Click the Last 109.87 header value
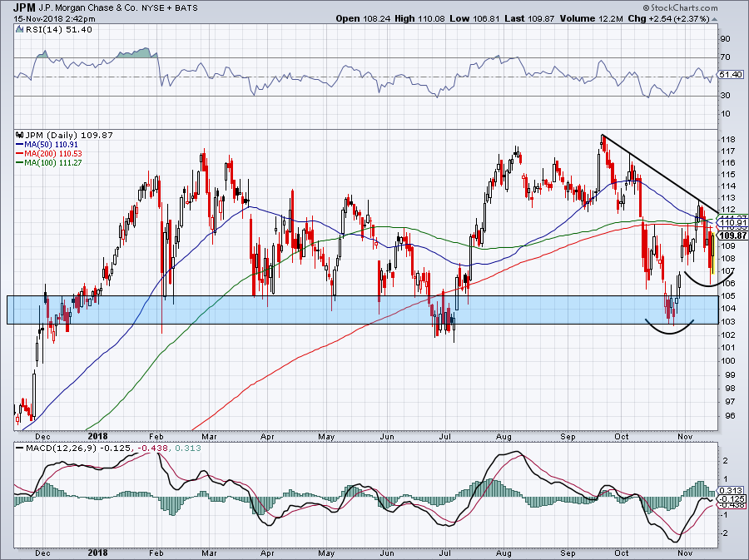The height and width of the screenshot is (560, 749). click(x=529, y=18)
